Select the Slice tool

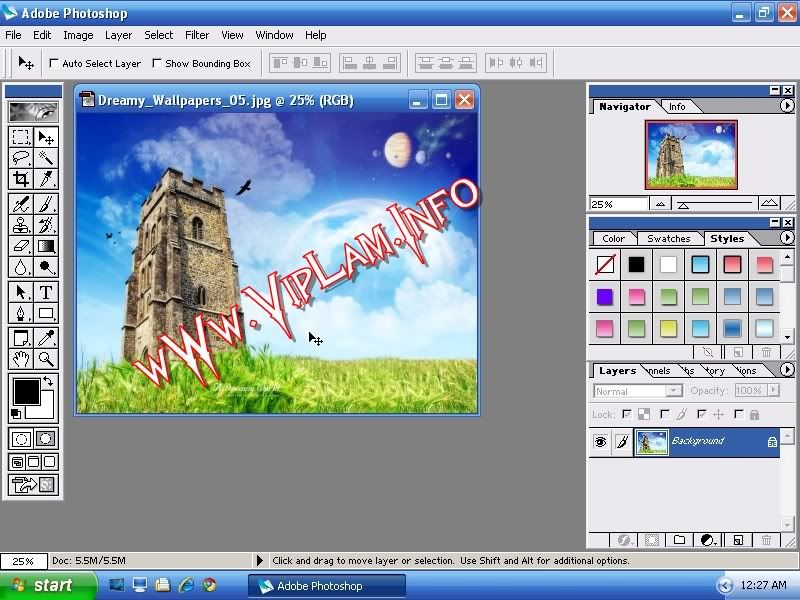pyautogui.click(x=46, y=179)
